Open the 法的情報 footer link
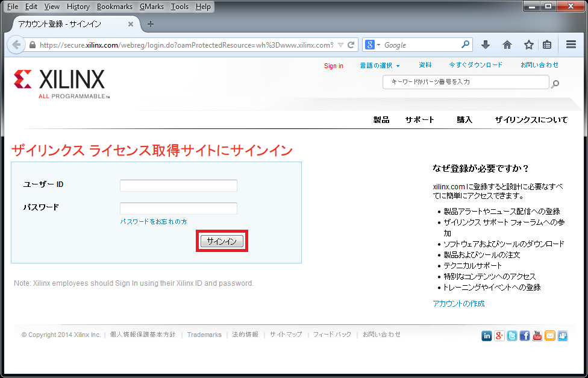588x378 pixels. click(x=245, y=334)
